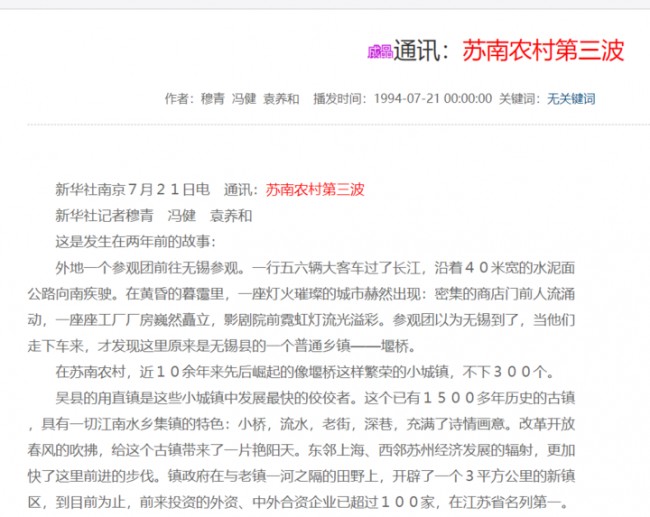Click the red headline 苏南农村第三波
Screen dimensions: 650x517
pos(543,51)
